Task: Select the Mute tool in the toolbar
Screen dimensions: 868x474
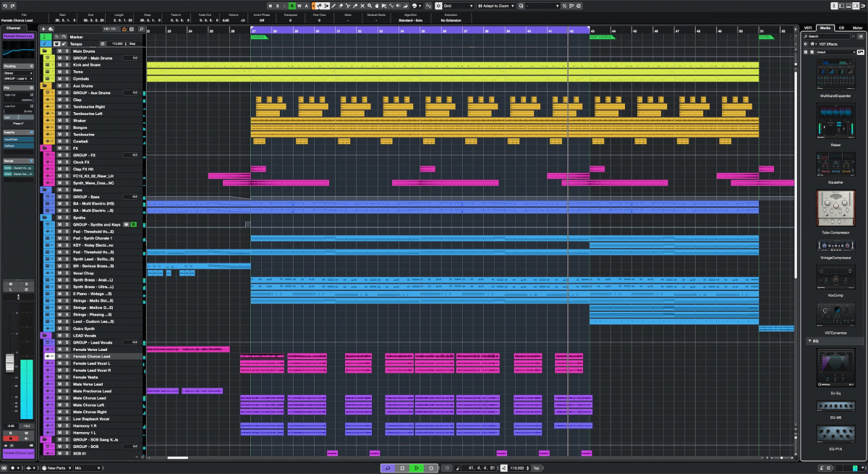Action: [362, 6]
